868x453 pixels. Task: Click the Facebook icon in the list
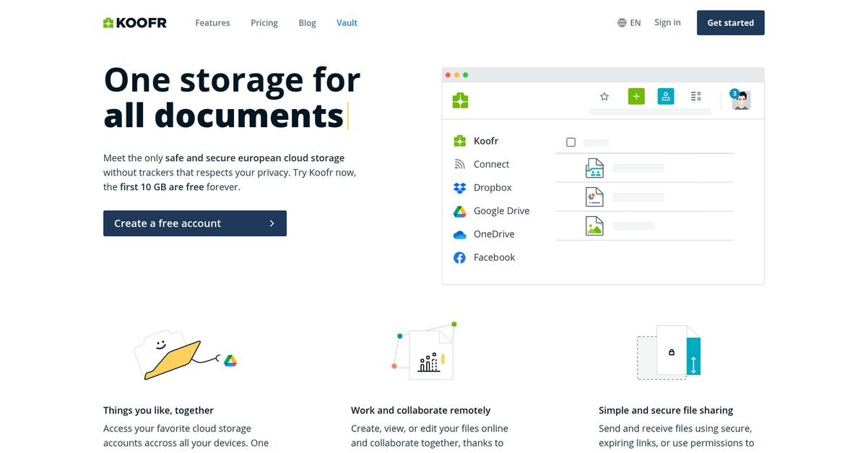(459, 257)
